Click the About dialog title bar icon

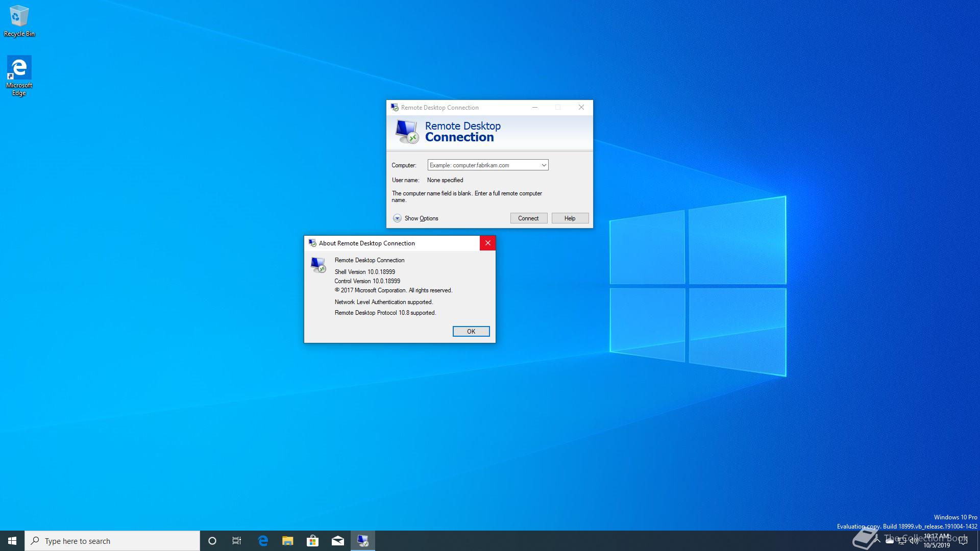pos(312,243)
